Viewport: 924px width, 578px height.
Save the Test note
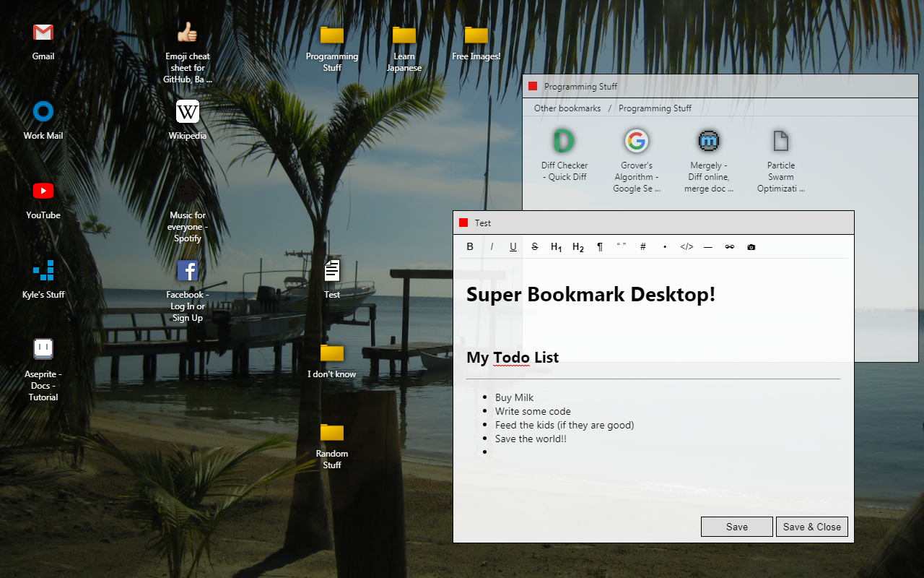[x=736, y=526]
